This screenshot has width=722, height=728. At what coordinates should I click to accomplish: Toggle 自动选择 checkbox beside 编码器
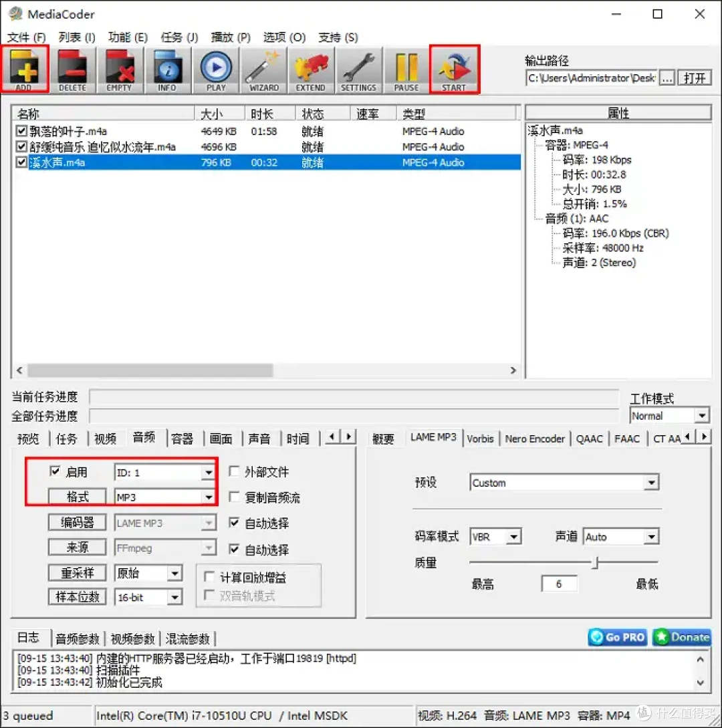(x=235, y=523)
